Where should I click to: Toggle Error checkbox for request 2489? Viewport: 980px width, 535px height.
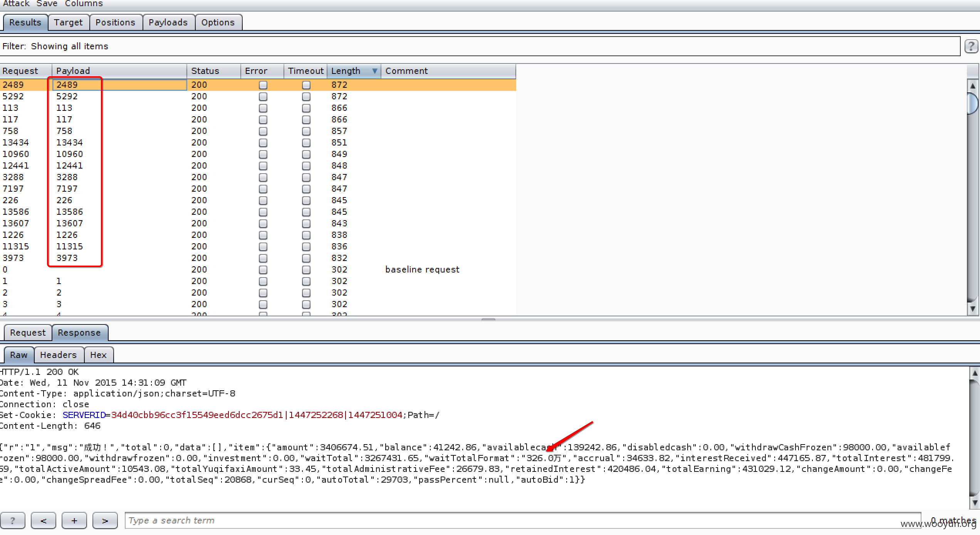pyautogui.click(x=263, y=85)
